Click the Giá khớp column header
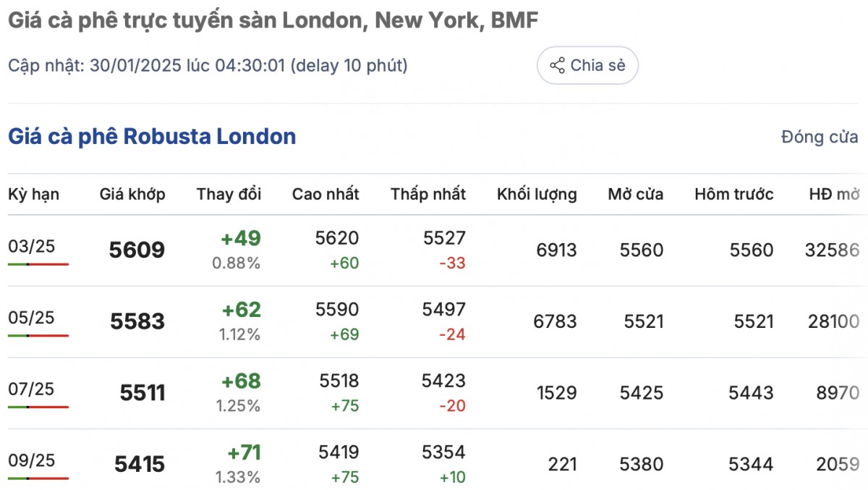 [132, 194]
